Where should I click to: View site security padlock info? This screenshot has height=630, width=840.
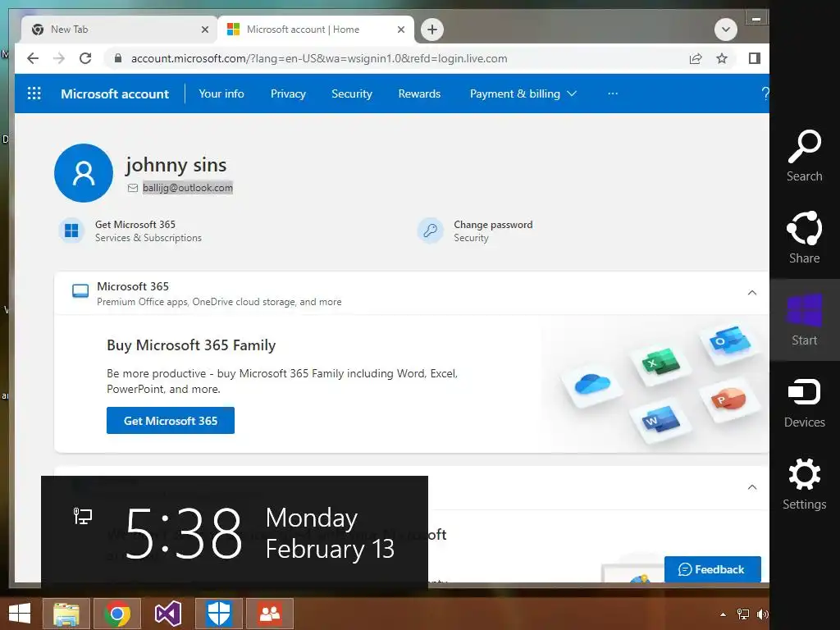click(x=118, y=58)
